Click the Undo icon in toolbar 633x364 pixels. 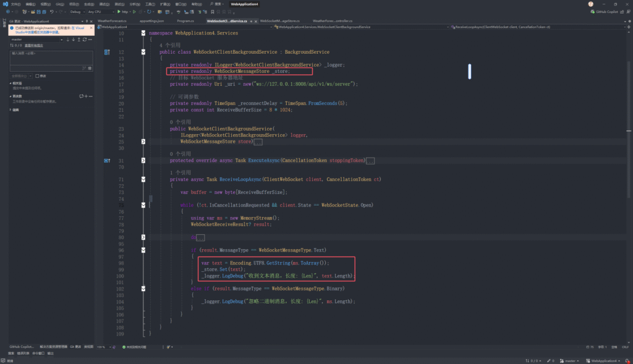53,11
